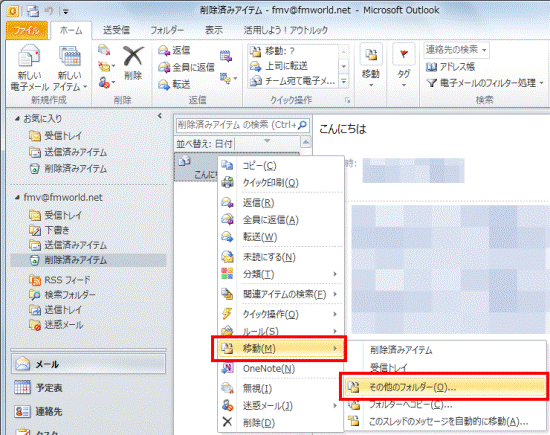Switch to Contacts (連絡先) view
Image resolution: width=550 pixels, height=435 pixels.
[x=88, y=411]
